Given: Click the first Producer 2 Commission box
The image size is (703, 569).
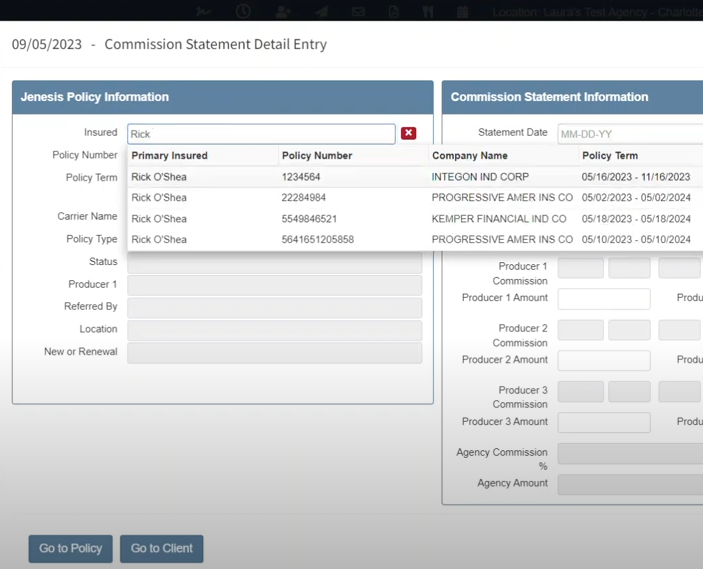Looking at the screenshot, I should click(581, 330).
